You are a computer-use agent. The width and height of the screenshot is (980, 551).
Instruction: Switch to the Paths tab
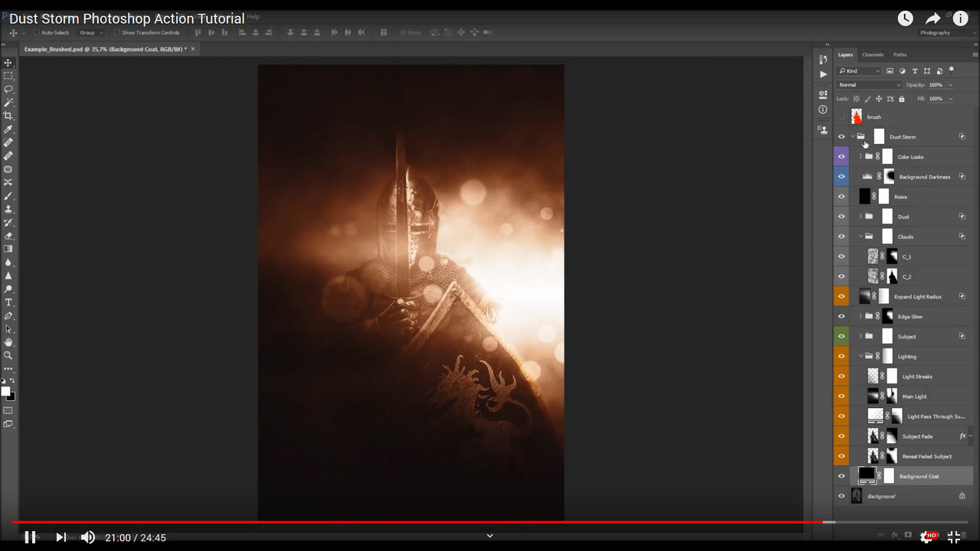click(900, 55)
